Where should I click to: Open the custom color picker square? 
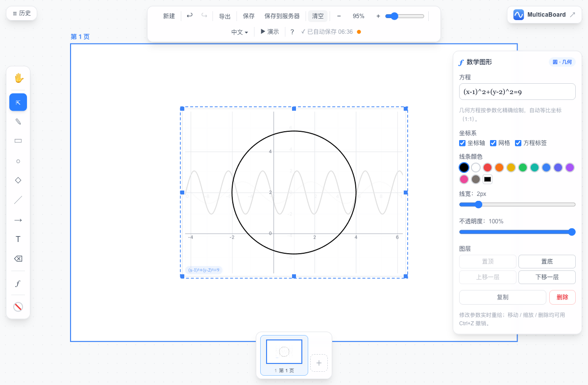(488, 179)
